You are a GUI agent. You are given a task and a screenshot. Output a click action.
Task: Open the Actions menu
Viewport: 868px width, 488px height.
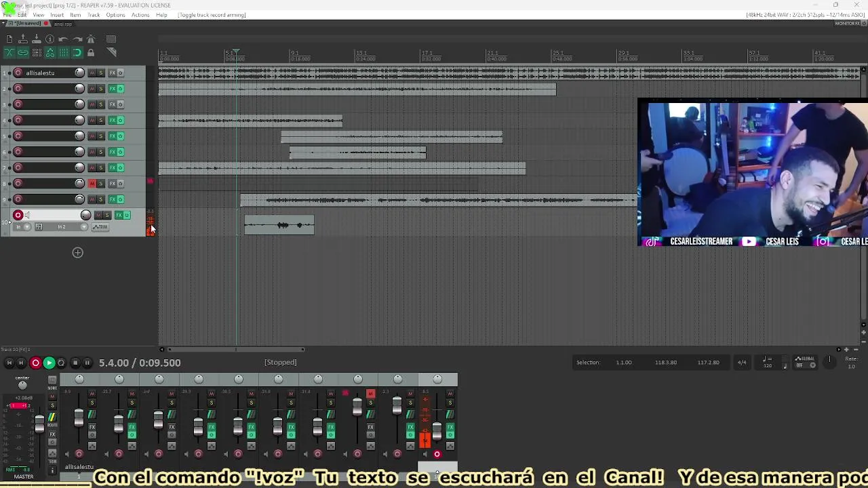tap(140, 15)
